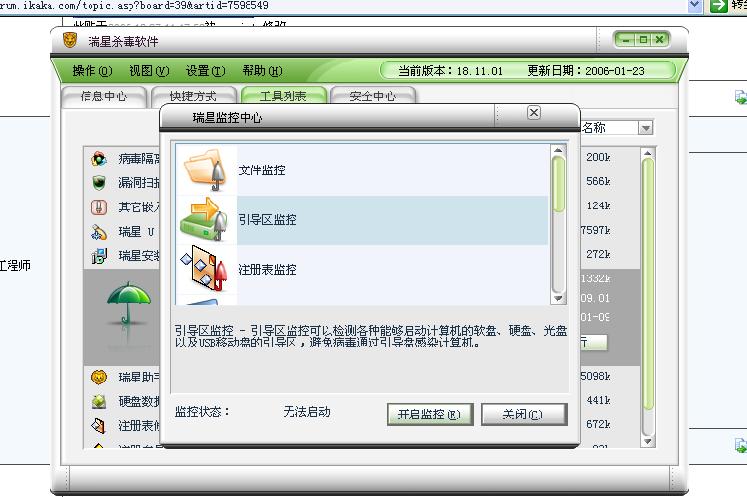Click the 更新日期：2006-01-23 text
This screenshot has width=747, height=497.
click(x=585, y=71)
